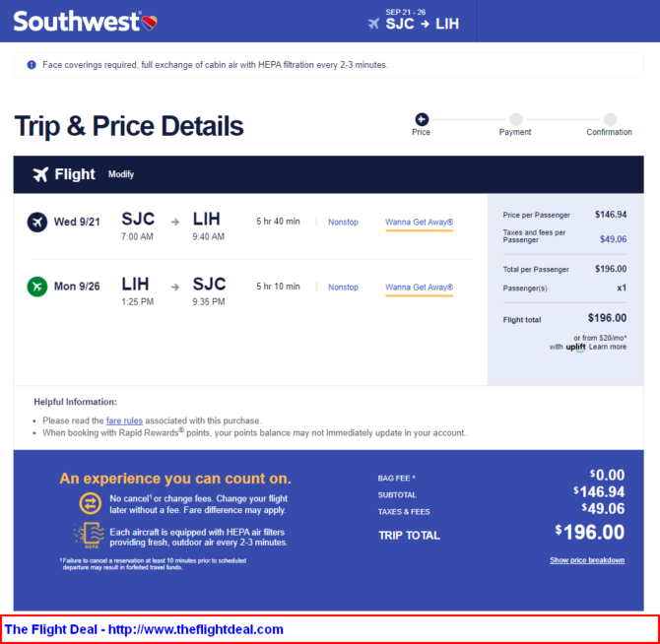The height and width of the screenshot is (644, 660).
Task: Click the white airplane icon in Flight header
Action: coord(40,174)
